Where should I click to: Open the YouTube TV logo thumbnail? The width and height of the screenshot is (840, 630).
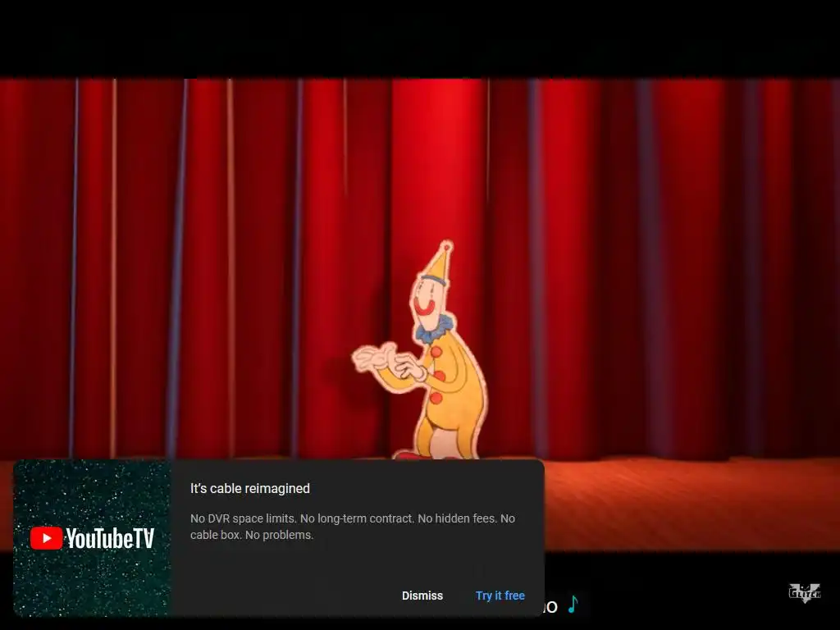(92, 538)
